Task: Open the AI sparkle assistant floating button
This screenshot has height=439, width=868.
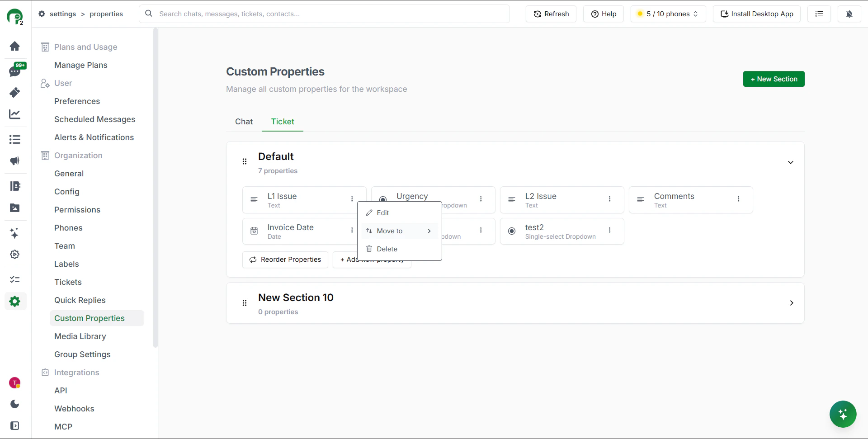Action: click(843, 414)
